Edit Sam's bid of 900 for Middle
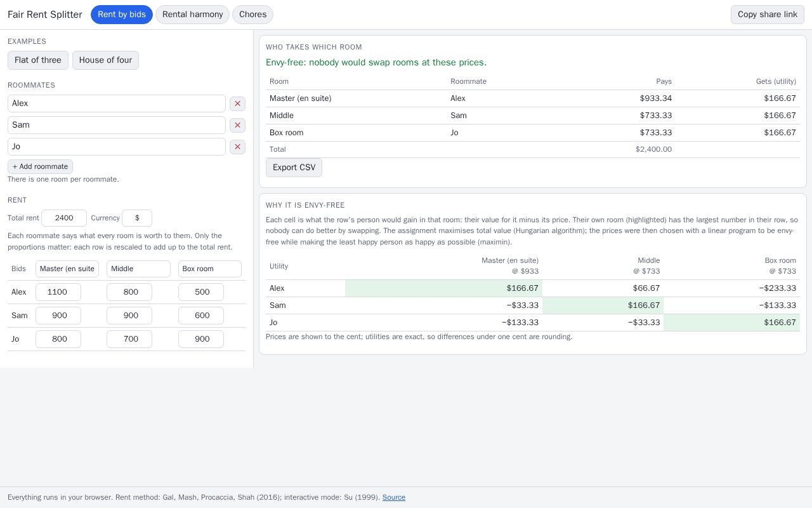 click(x=129, y=316)
